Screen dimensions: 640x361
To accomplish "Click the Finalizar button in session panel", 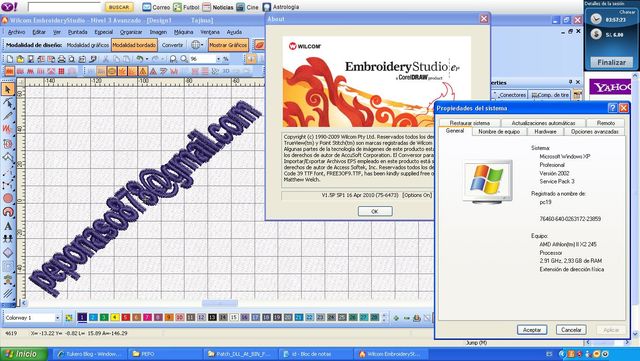I will coord(611,62).
